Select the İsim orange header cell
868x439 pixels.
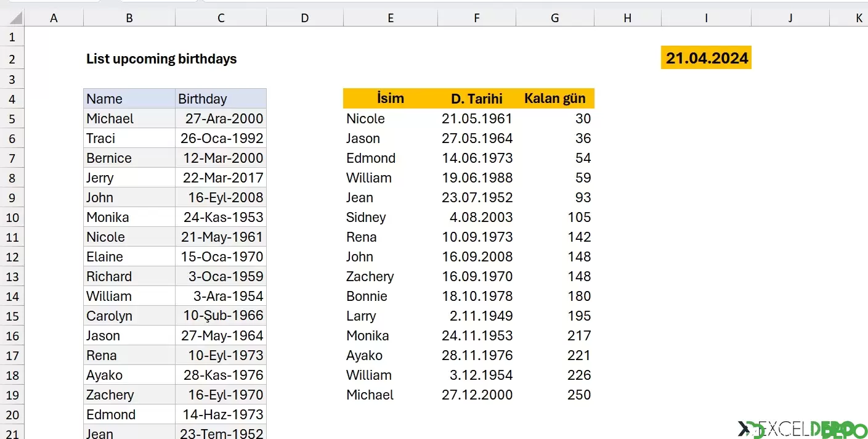click(x=391, y=98)
